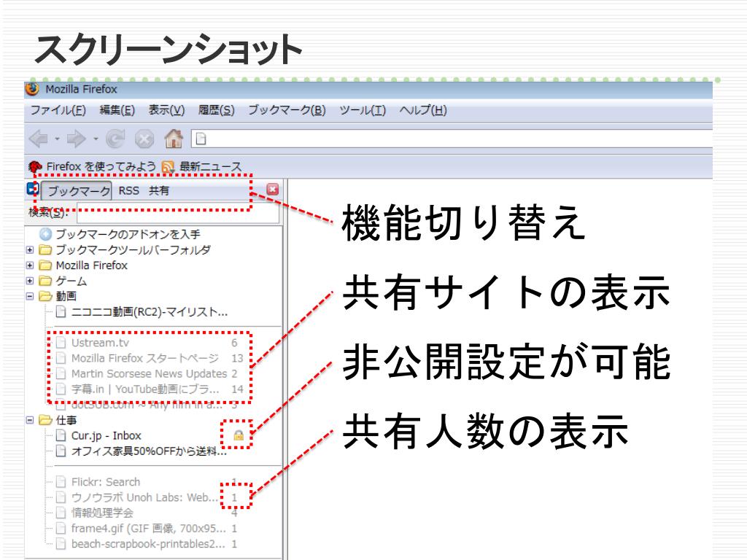
Task: Click share count 13 beside スタートページ
Action: click(237, 358)
